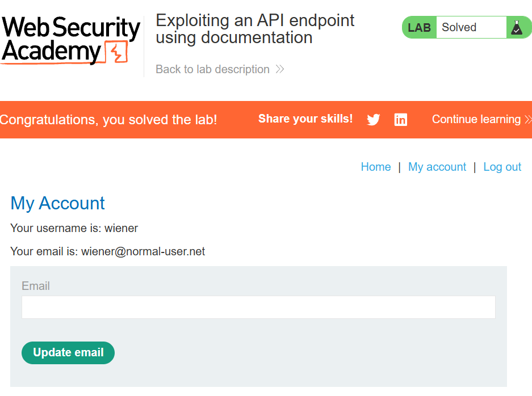
Task: Click the Twitter share icon
Action: pos(373,120)
